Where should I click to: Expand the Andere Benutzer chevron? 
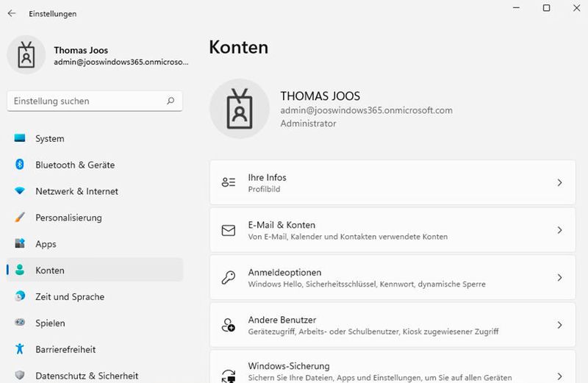point(559,325)
